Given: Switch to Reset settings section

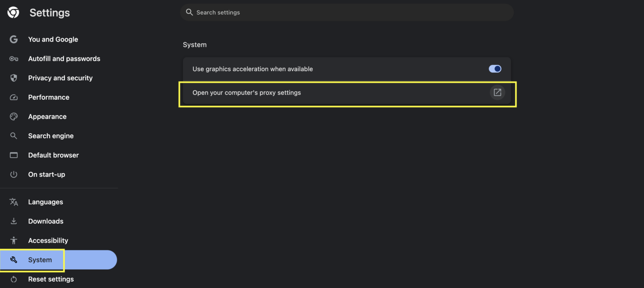Looking at the screenshot, I should click(x=51, y=279).
